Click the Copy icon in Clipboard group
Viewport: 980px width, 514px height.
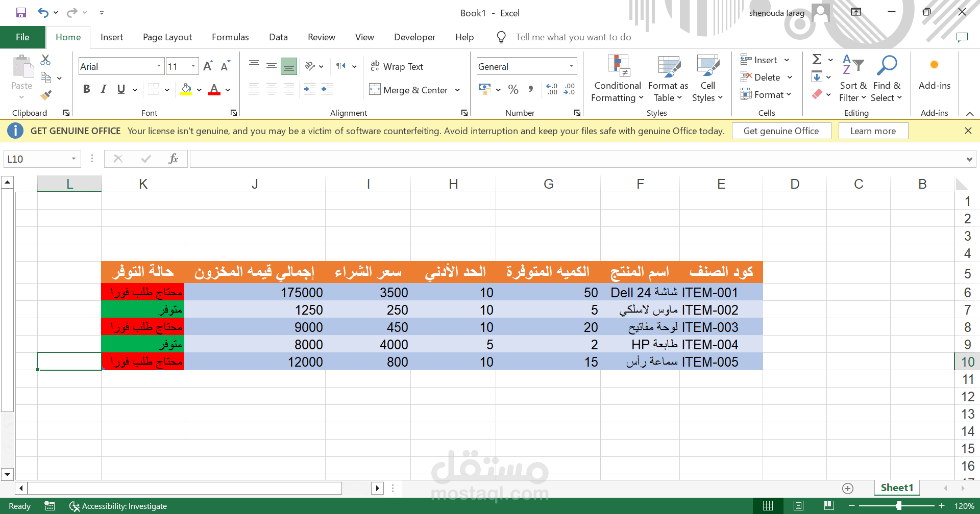[46, 78]
